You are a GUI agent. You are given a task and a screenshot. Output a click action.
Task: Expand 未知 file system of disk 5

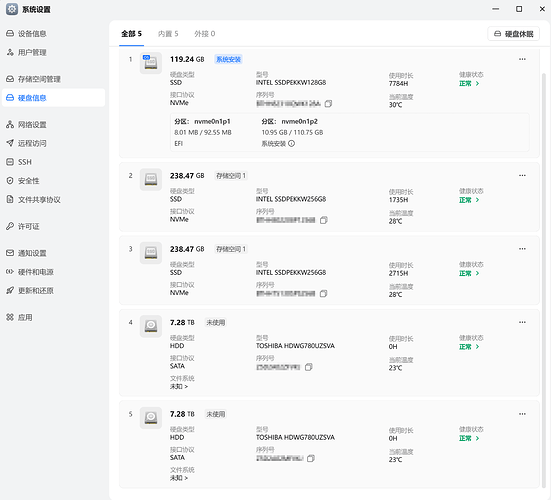click(179, 478)
